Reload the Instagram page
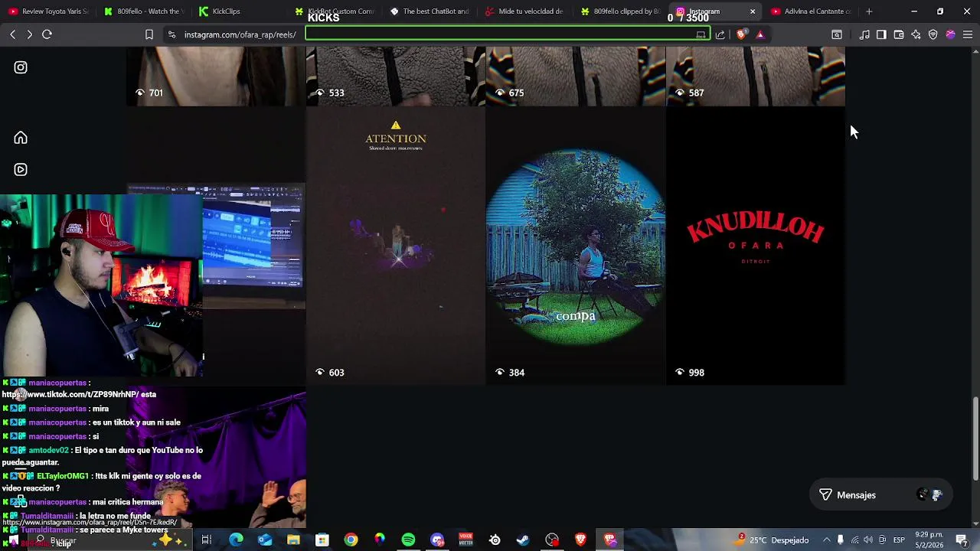 [x=47, y=34]
